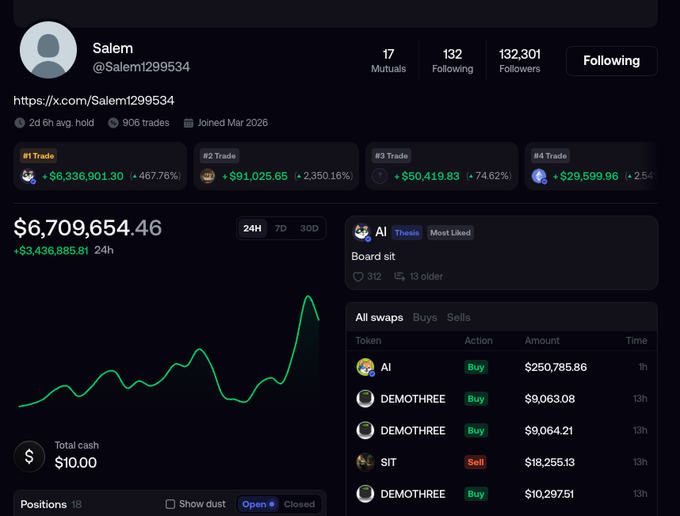Click the Sell badge in the SIT row
Viewport: 680px width, 516px height.
point(475,462)
